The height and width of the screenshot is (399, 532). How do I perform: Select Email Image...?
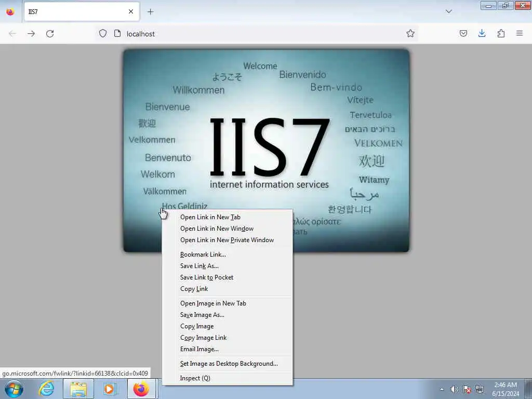(228, 349)
